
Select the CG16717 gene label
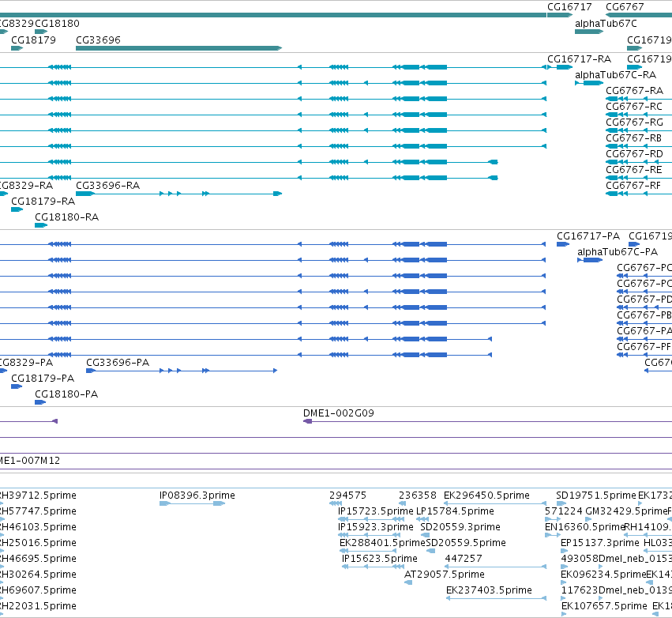click(569, 7)
